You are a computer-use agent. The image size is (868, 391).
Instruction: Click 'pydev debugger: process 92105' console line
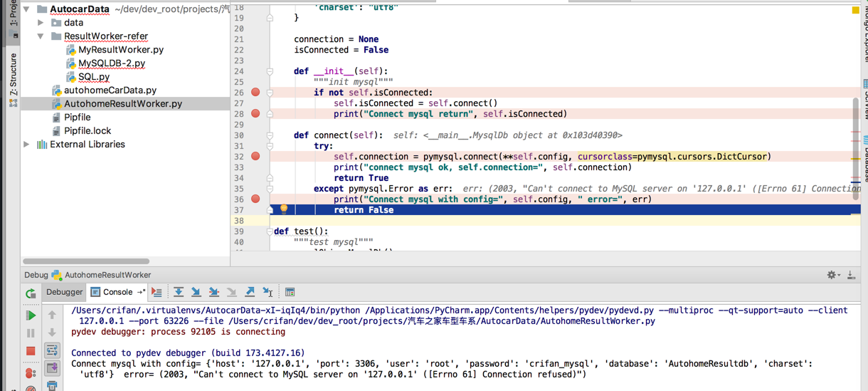click(178, 332)
